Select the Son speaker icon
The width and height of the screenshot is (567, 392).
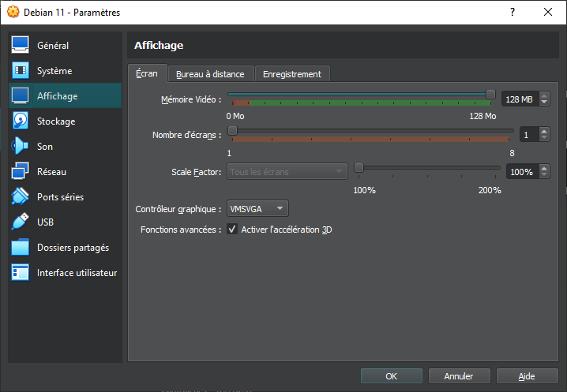[x=21, y=147]
